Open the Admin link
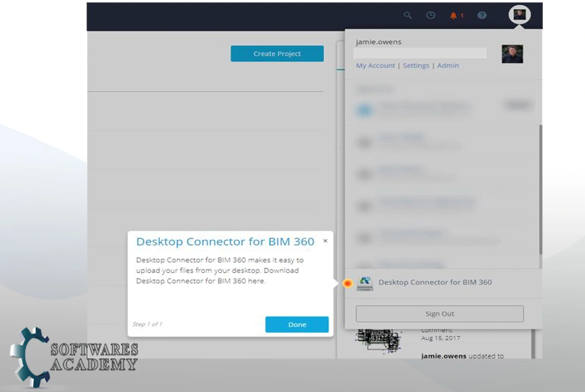The width and height of the screenshot is (585, 392). [448, 66]
